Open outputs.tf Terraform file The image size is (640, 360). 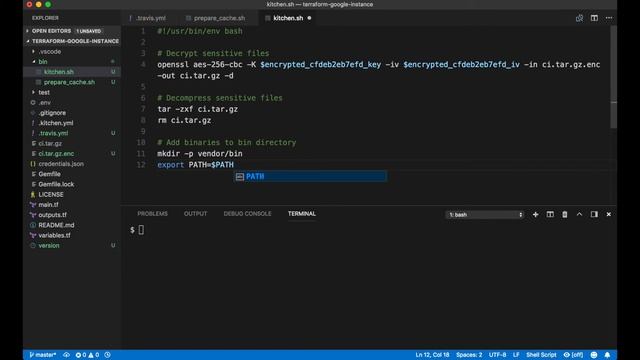52,215
